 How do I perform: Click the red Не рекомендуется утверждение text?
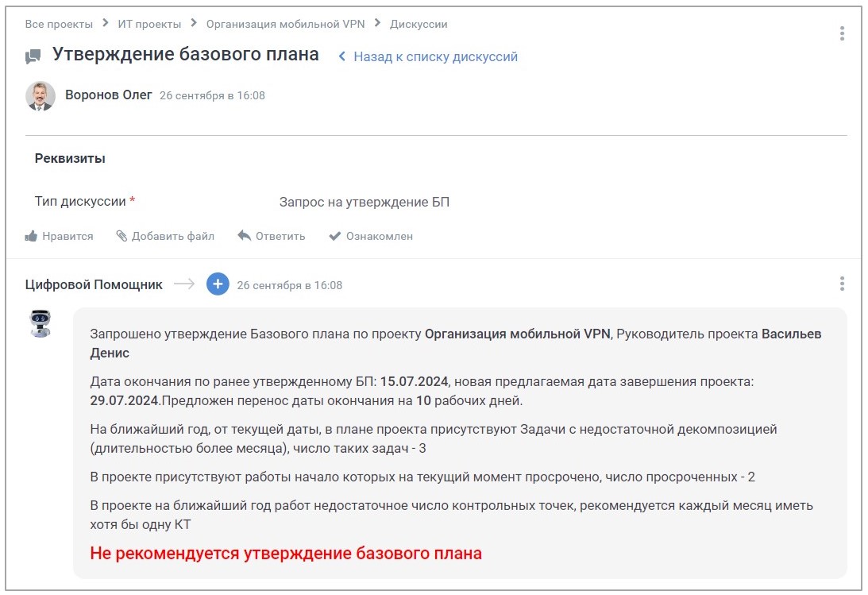click(x=286, y=553)
